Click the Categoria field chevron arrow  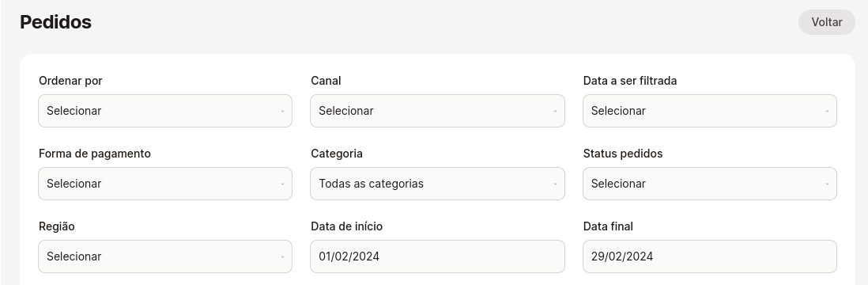pos(555,184)
